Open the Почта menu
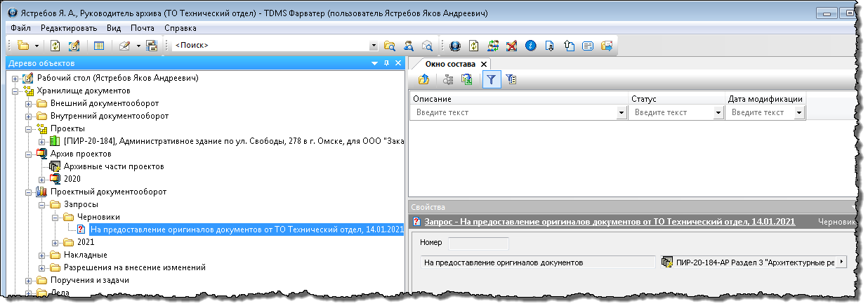This screenshot has height=306, width=868. click(x=143, y=28)
